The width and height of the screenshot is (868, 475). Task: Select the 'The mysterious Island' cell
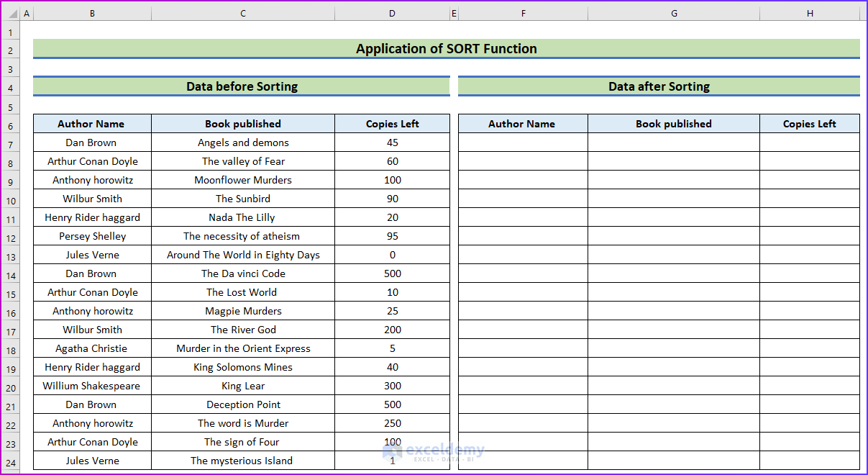point(243,461)
